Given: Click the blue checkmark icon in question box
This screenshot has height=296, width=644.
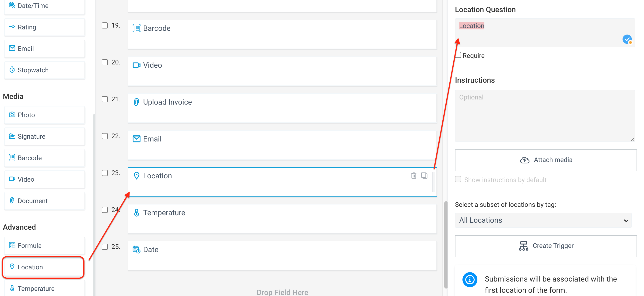Looking at the screenshot, I should pos(627,39).
